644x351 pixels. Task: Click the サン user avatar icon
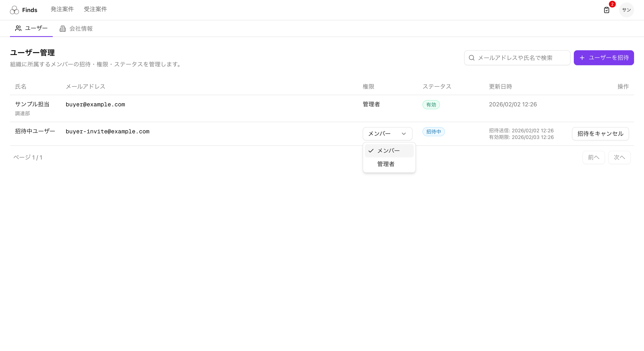coord(627,10)
